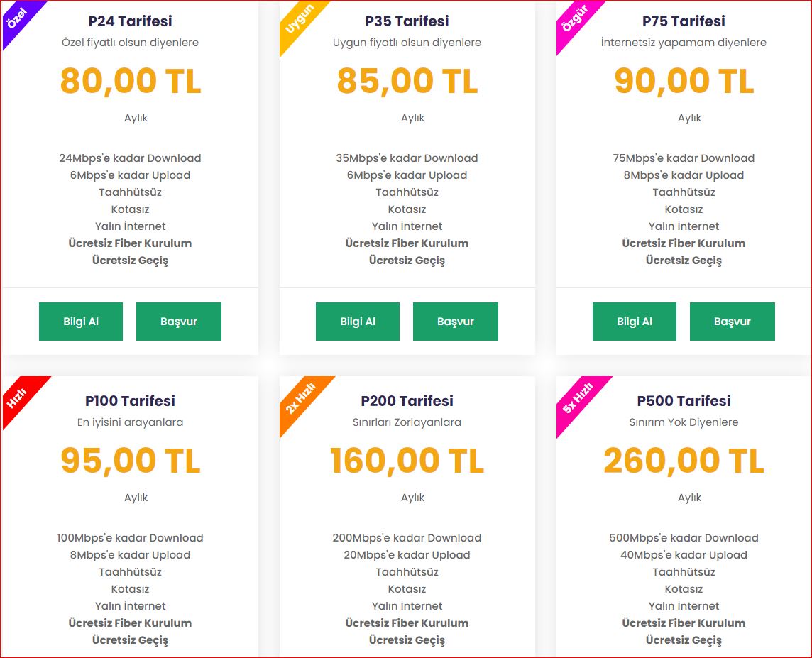Select the P24 Tarifesi title
The height and width of the screenshot is (658, 812).
(x=130, y=21)
